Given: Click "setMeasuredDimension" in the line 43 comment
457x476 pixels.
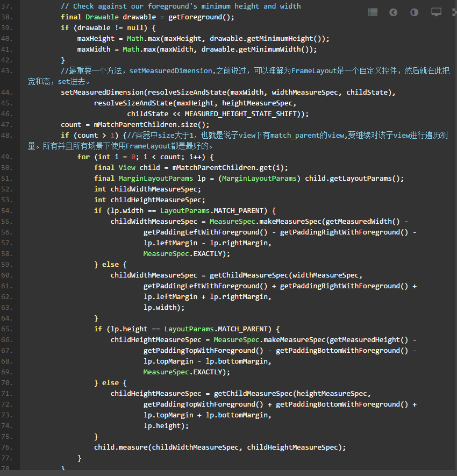Looking at the screenshot, I should [x=171, y=71].
